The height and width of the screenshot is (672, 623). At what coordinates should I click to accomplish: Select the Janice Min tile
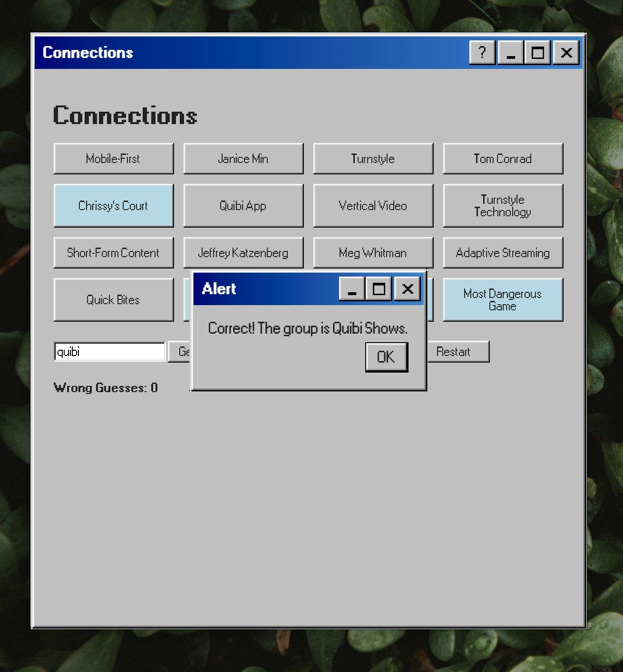[243, 159]
